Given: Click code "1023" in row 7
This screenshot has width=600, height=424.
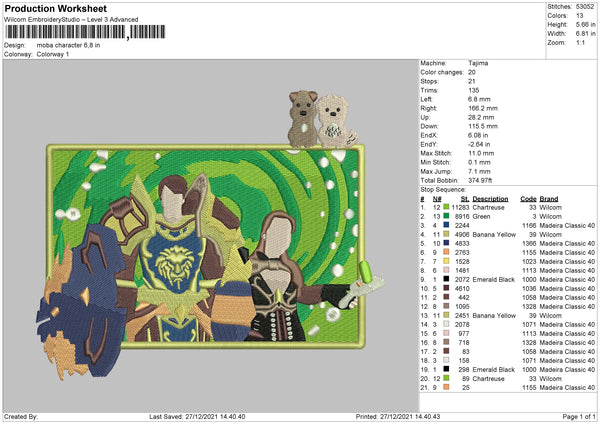Looking at the screenshot, I should 529,262.
